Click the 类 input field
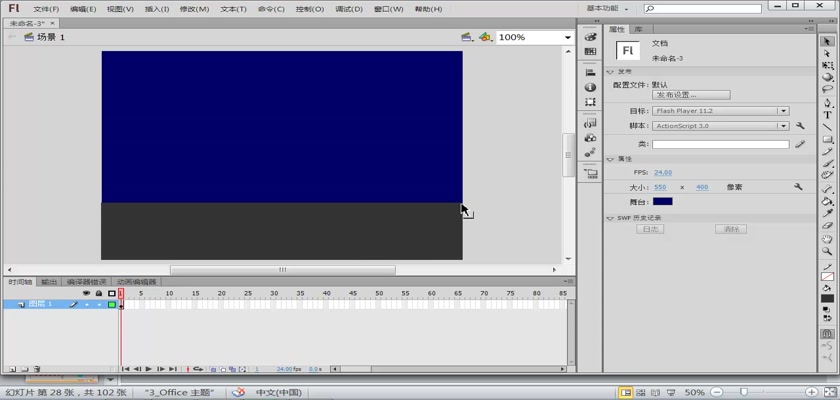Viewport: 840px width, 400px height. [721, 145]
